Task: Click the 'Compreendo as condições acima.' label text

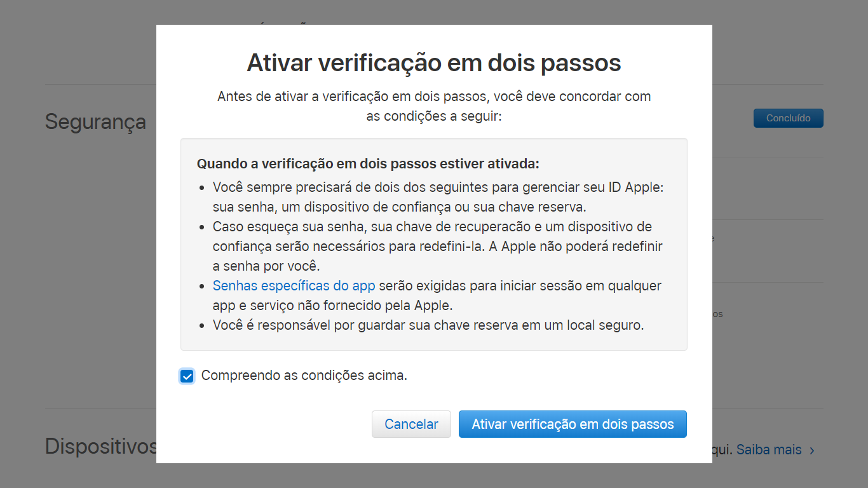Action: click(x=304, y=376)
